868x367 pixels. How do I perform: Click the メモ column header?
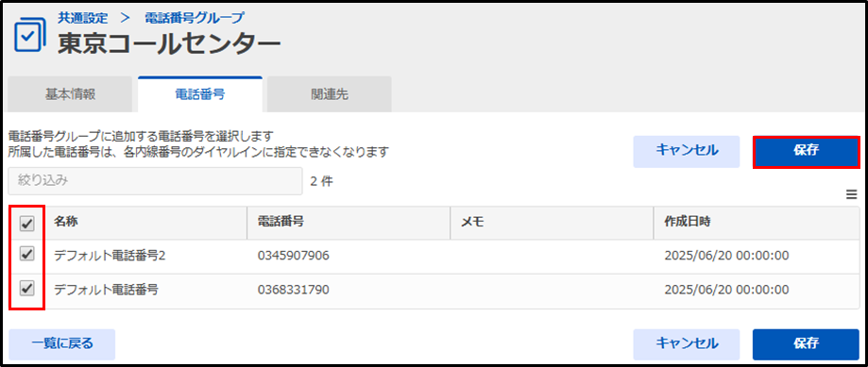coord(552,223)
